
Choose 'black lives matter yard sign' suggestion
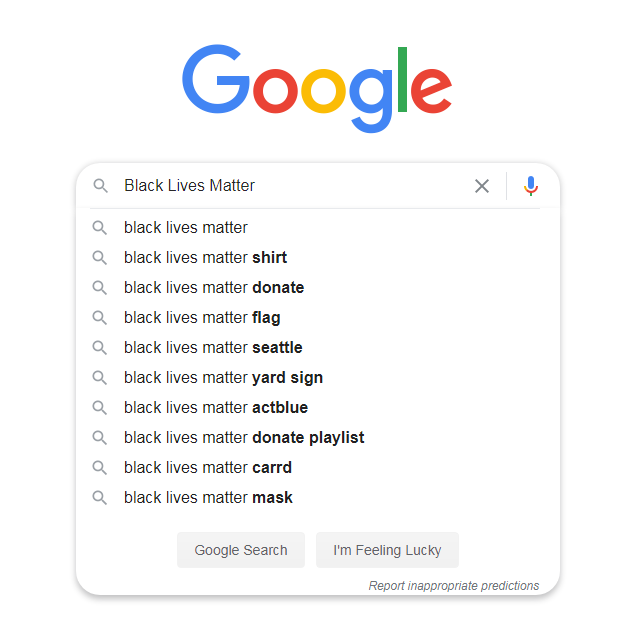pos(223,378)
